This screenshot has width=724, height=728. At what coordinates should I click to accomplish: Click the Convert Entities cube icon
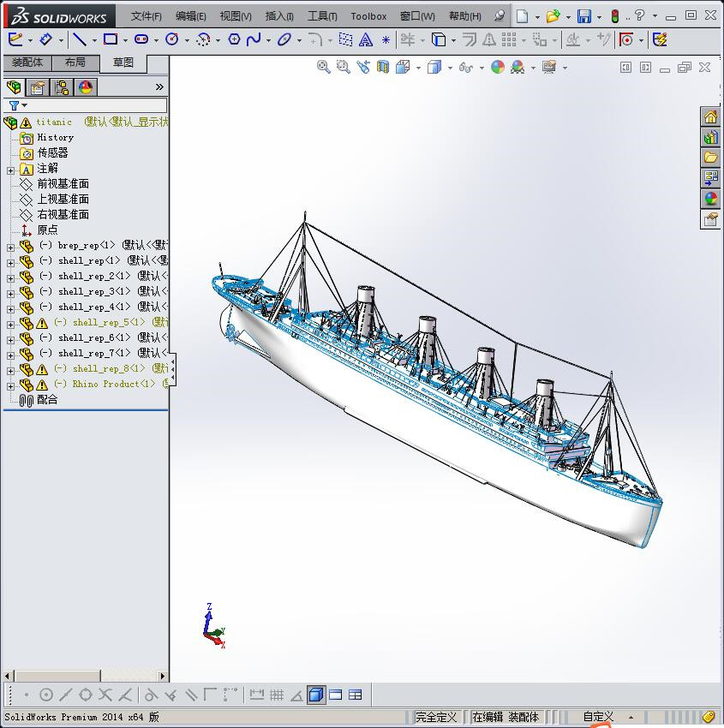tap(439, 39)
